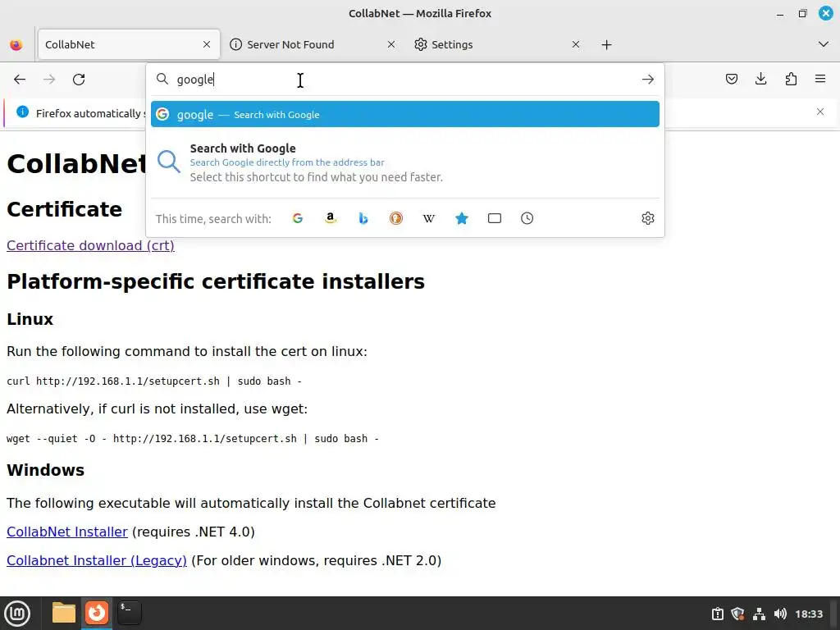Screen dimensions: 840x630
Task: Open search settings gear in the dropdown
Action: pyautogui.click(x=648, y=218)
